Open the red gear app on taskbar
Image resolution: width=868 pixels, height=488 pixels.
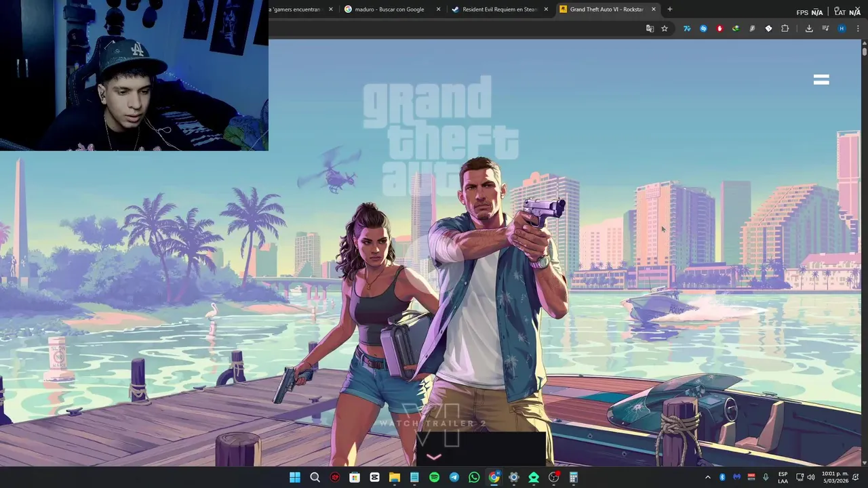(x=335, y=477)
